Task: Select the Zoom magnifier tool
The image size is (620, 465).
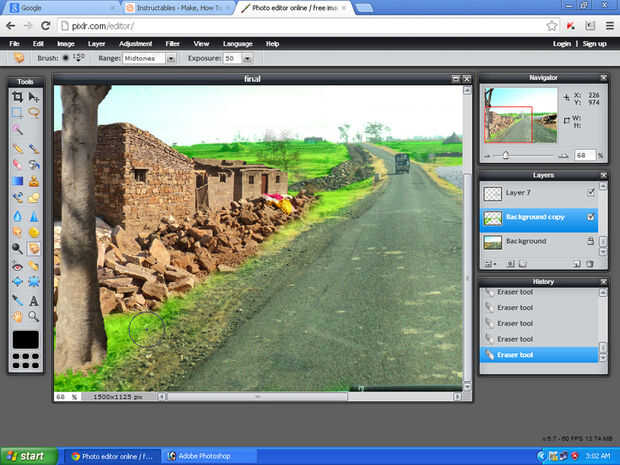Action: point(34,316)
